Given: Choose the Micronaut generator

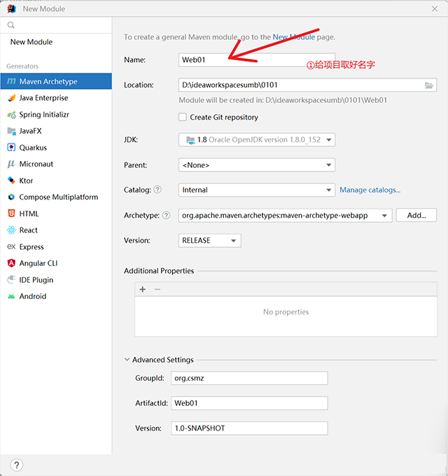Looking at the screenshot, I should coord(36,164).
